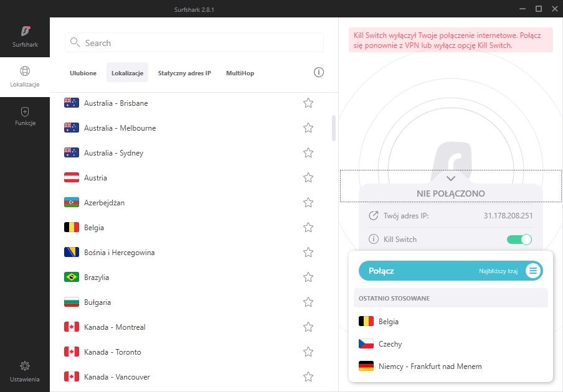The image size is (563, 392).
Task: Star Kanada - Montreal
Action: 308,327
